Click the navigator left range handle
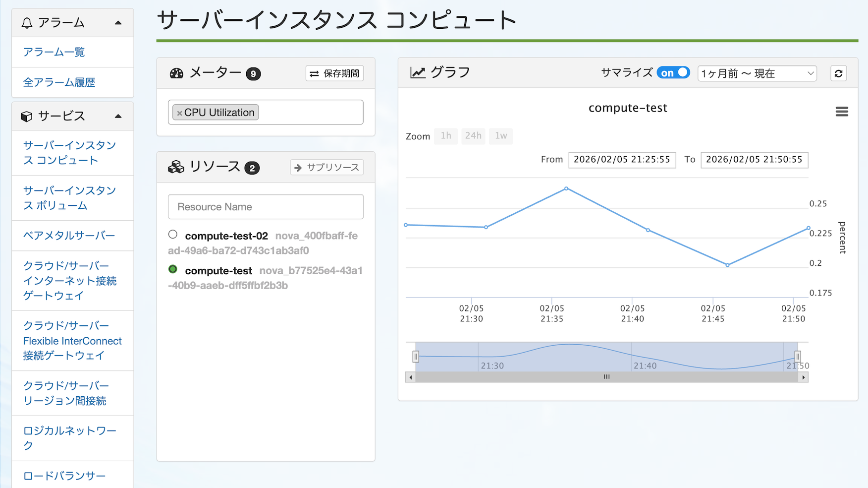868x488 pixels. 416,356
